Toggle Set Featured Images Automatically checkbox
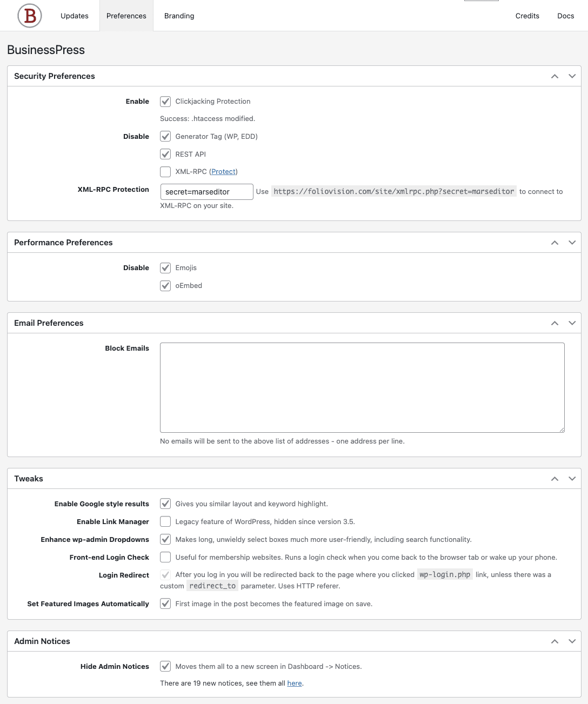588x704 pixels. [x=165, y=604]
